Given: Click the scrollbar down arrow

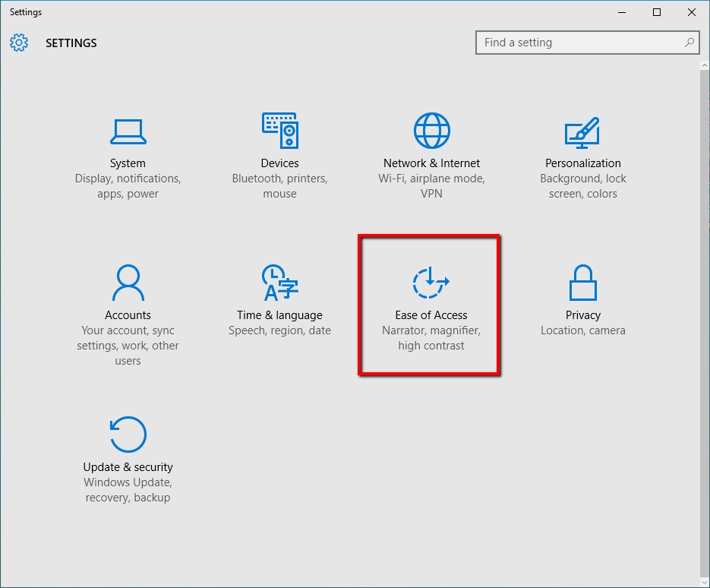Looking at the screenshot, I should click(x=705, y=581).
